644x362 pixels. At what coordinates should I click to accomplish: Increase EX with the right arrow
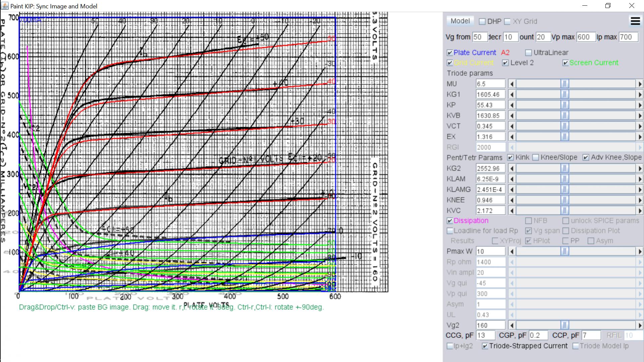(640, 137)
